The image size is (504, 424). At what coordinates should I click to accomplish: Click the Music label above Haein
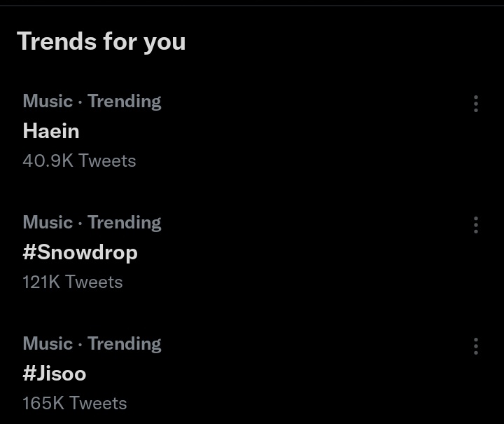[48, 102]
